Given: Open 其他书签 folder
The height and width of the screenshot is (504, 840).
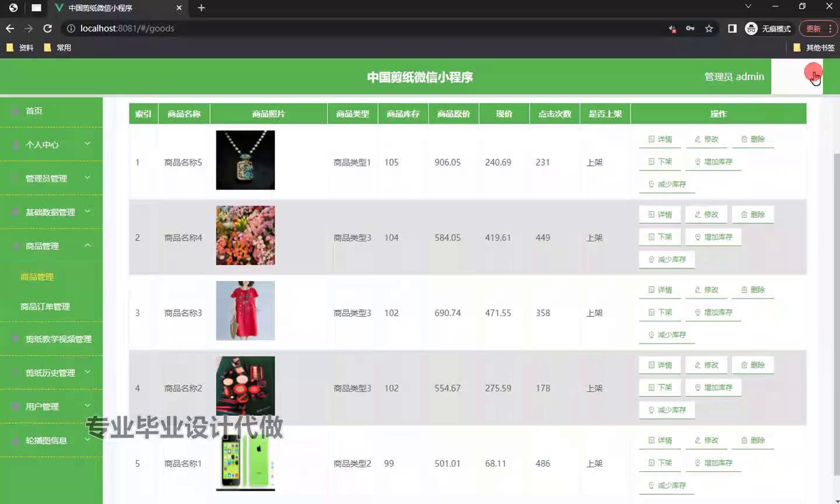Looking at the screenshot, I should pyautogui.click(x=814, y=48).
